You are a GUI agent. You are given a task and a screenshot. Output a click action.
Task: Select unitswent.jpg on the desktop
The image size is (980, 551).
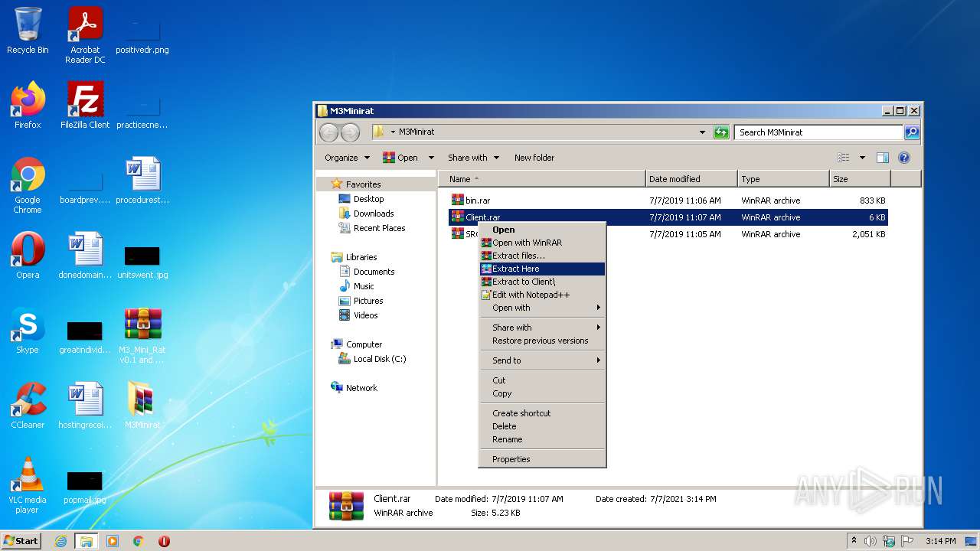point(142,261)
